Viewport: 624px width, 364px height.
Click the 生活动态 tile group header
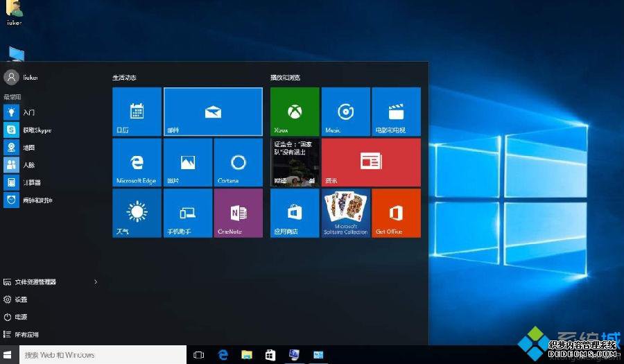click(124, 78)
